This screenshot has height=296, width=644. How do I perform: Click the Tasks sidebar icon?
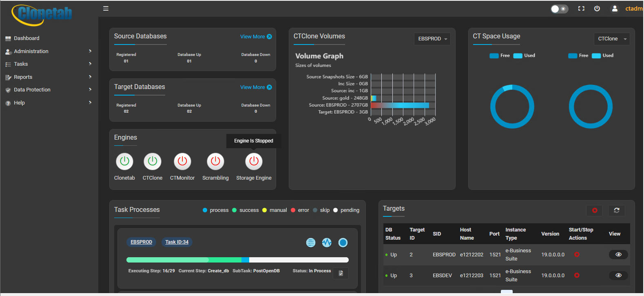(x=8, y=64)
